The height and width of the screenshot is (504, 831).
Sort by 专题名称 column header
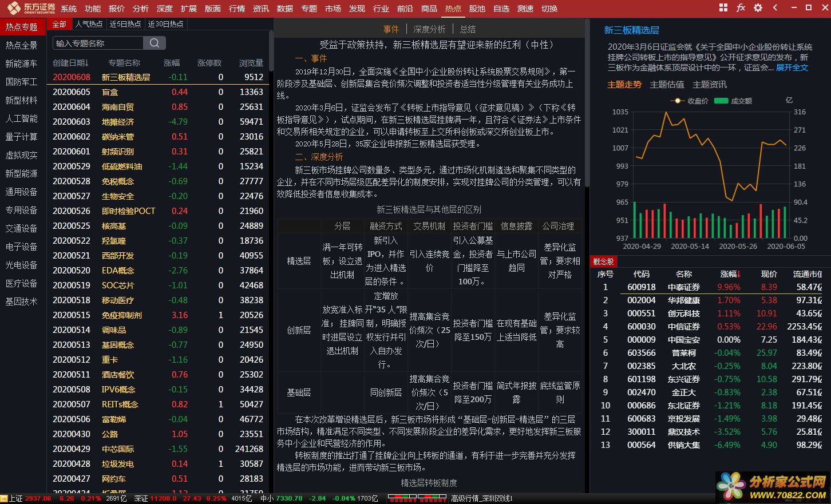pyautogui.click(x=124, y=63)
